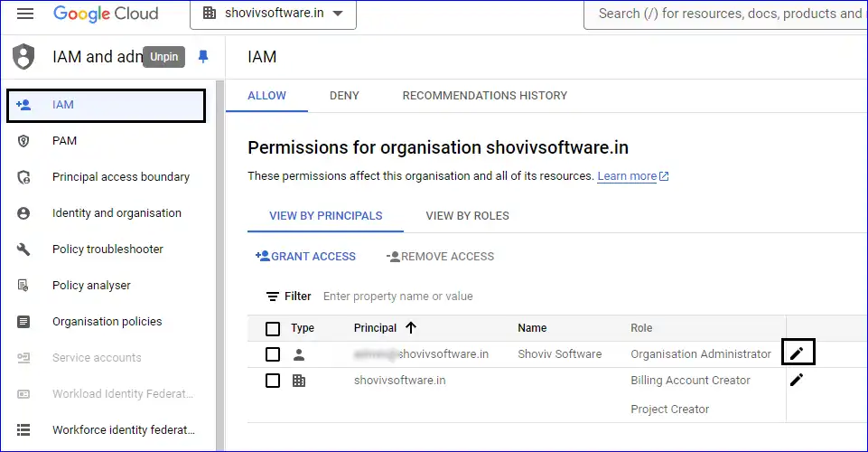
Task: Click the GRANT ACCESS button
Action: coord(305,257)
